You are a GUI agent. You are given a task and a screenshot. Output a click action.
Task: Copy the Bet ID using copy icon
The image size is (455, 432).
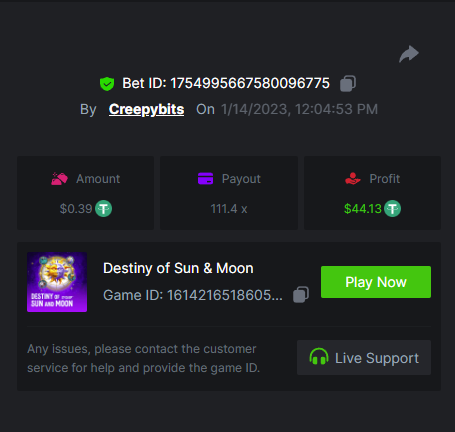pyautogui.click(x=348, y=83)
